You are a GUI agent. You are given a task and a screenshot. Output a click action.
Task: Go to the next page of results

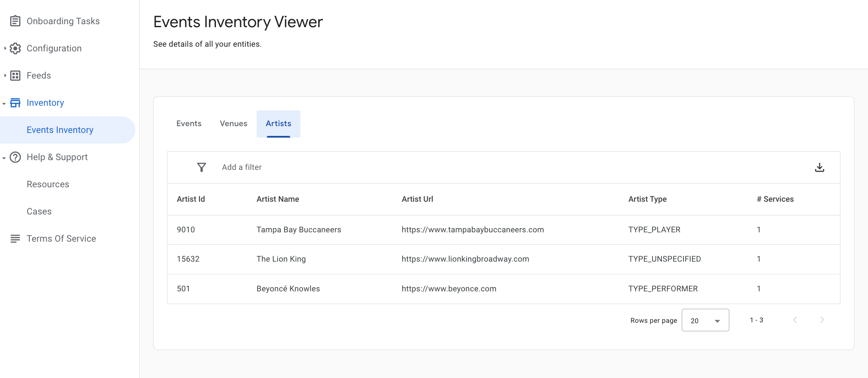pos(822,320)
